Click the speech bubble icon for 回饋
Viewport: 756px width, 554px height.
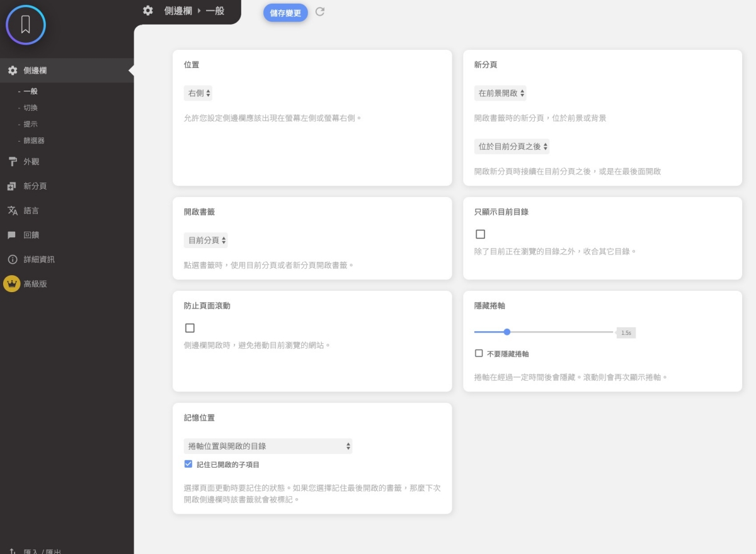[x=13, y=235]
